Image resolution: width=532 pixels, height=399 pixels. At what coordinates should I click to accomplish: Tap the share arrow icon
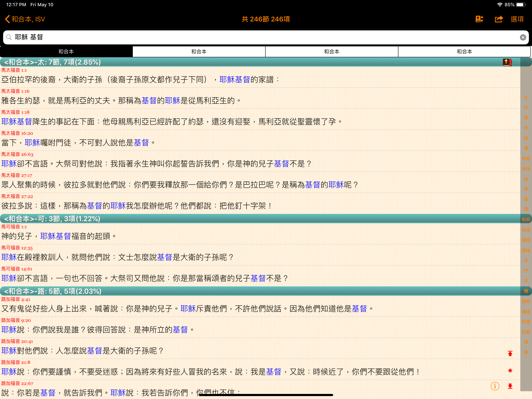[499, 19]
